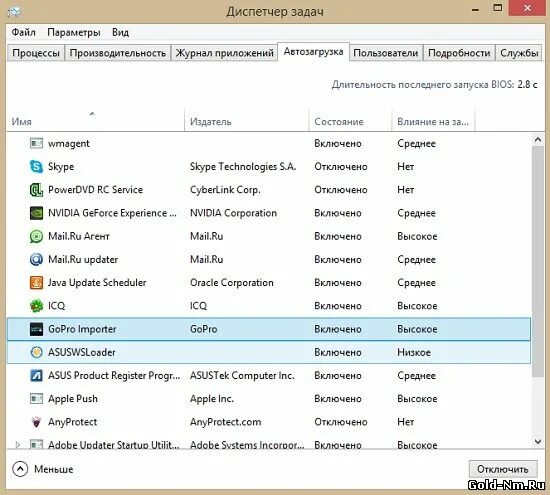Viewport: 550px width, 495px height.
Task: Select the ASUSWSLoader entry name
Action: [x=81, y=352]
